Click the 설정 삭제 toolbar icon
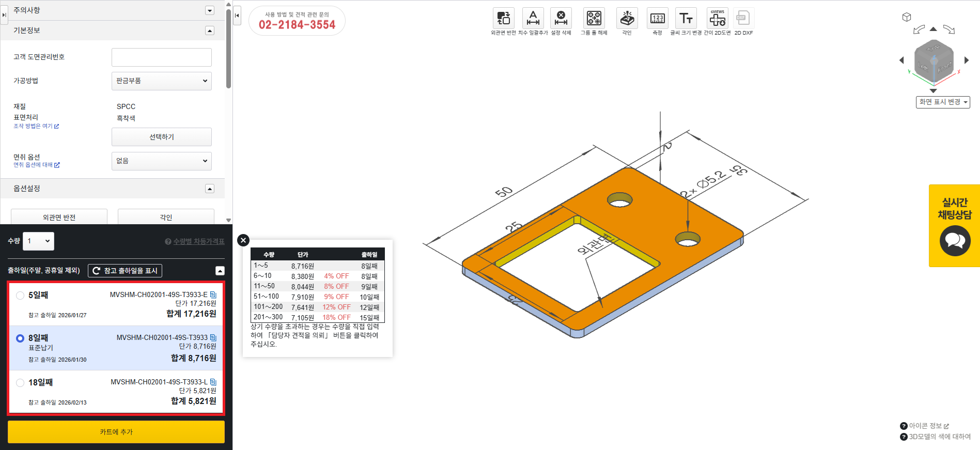The image size is (980, 450). pyautogui.click(x=561, y=19)
